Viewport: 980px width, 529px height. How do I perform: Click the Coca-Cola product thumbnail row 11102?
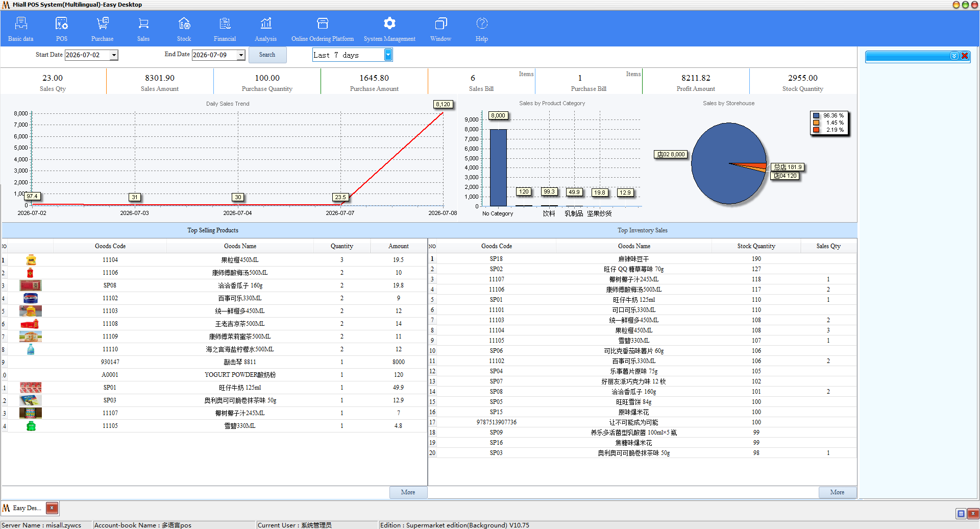(x=31, y=298)
